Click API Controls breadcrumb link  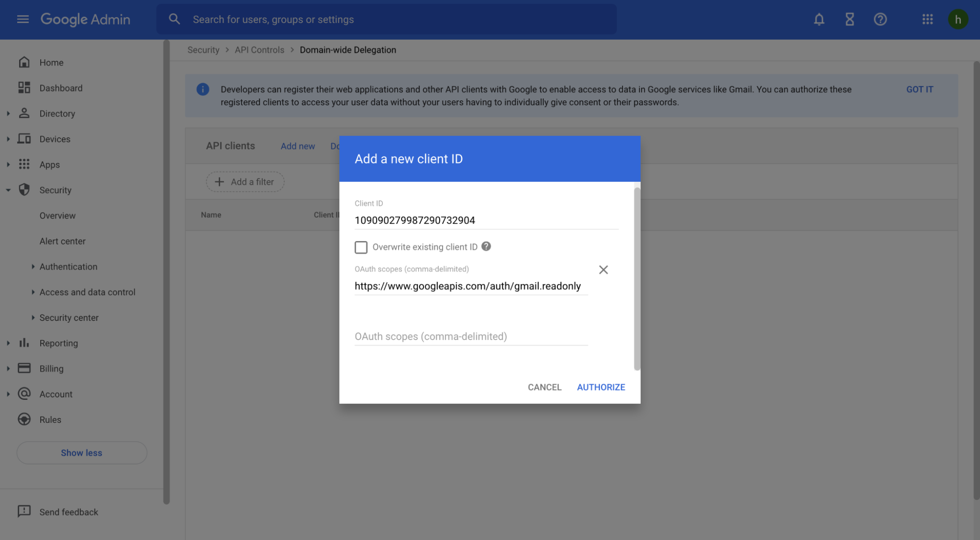[259, 50]
